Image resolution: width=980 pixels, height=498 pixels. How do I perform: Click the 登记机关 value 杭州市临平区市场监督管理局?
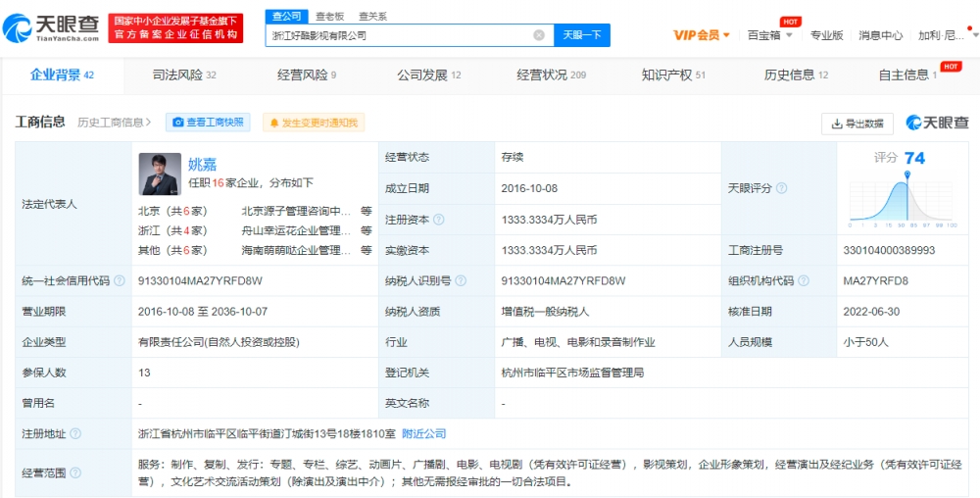point(572,373)
